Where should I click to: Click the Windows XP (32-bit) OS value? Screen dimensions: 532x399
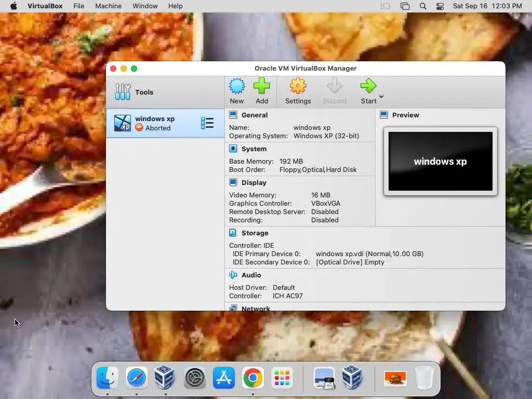point(326,136)
